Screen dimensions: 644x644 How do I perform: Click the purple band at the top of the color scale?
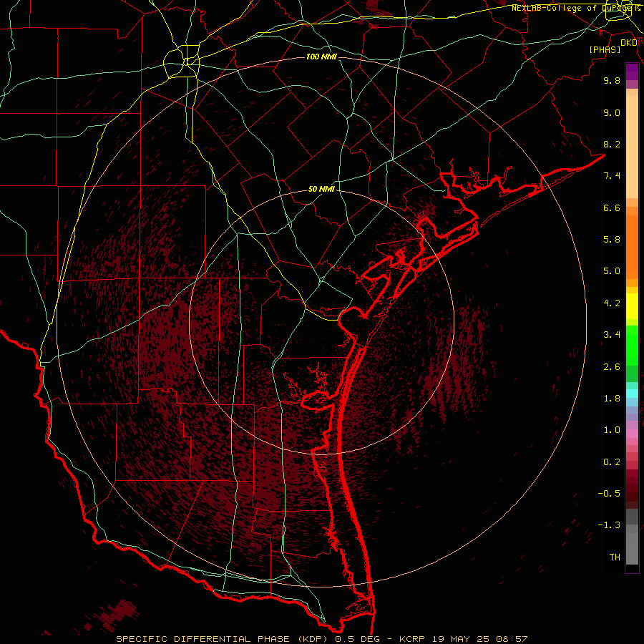(x=632, y=72)
